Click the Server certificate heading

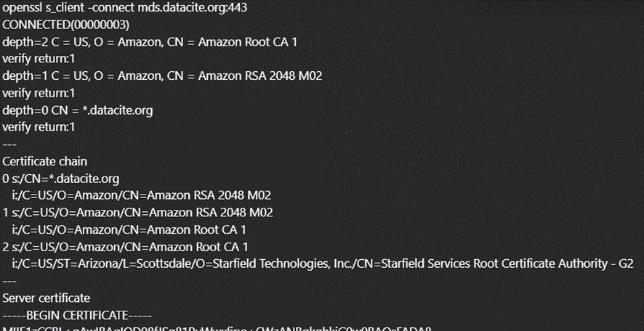pyautogui.click(x=47, y=298)
